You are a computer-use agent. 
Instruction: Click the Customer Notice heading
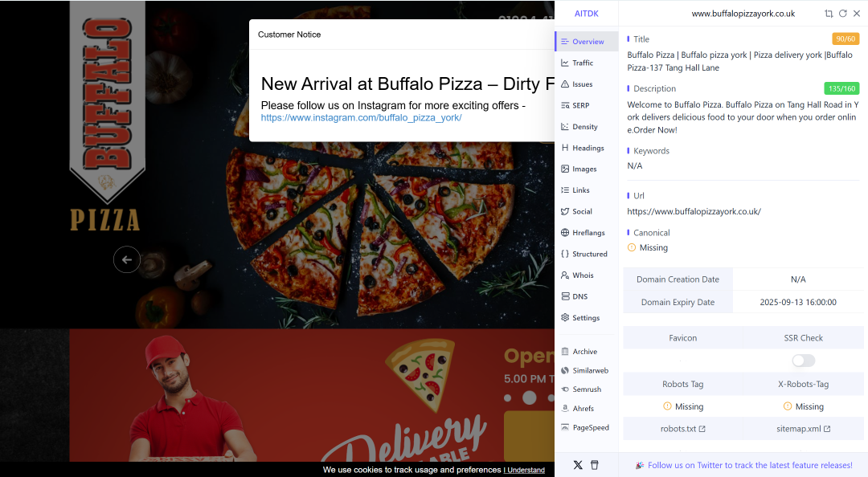pyautogui.click(x=289, y=35)
